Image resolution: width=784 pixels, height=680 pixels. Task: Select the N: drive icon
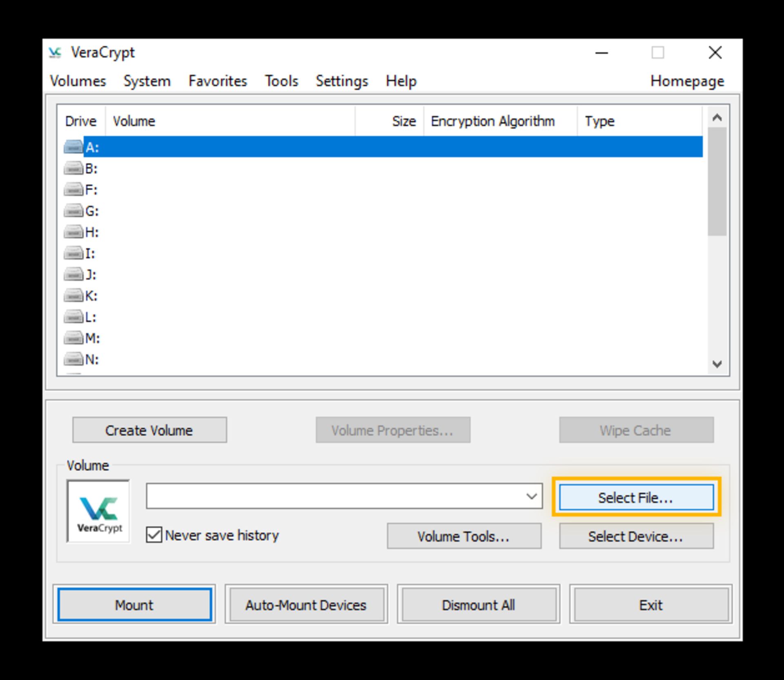73,359
